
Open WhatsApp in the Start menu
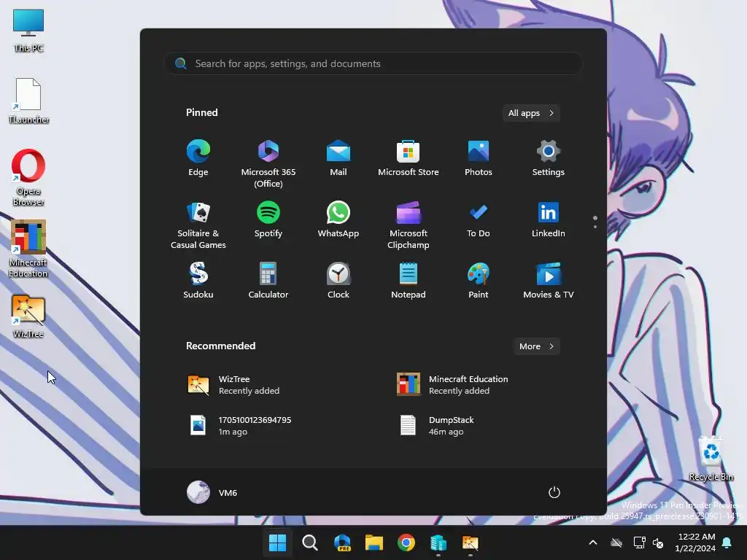coord(338,219)
